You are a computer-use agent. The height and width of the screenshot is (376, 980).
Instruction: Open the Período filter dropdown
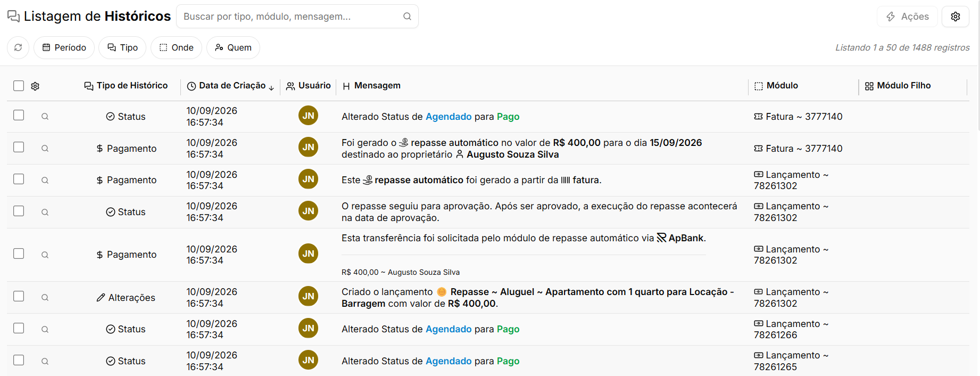[64, 47]
